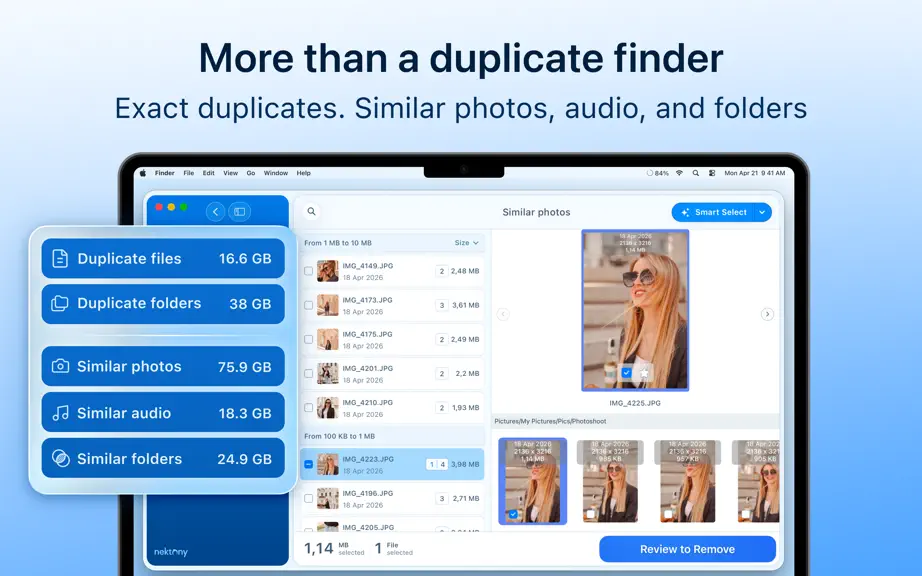Open the Duplicate files category
Viewport: 922px width, 576px height.
pos(163,259)
